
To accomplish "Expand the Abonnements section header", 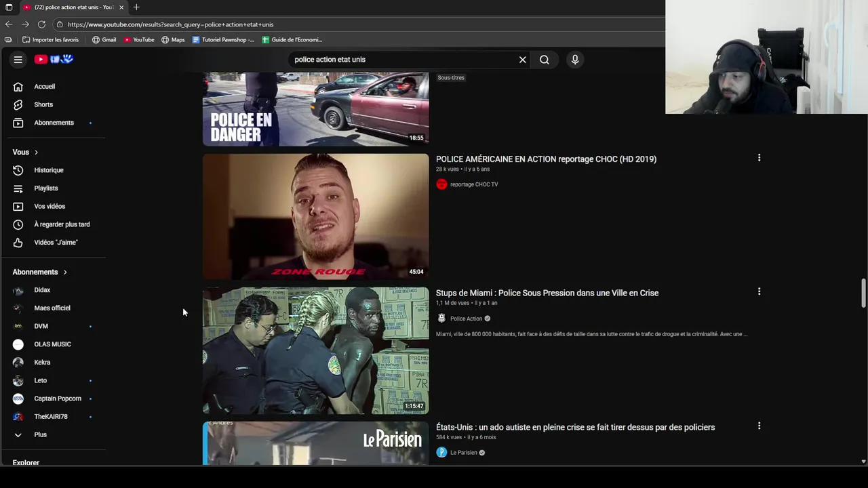I will [40, 272].
